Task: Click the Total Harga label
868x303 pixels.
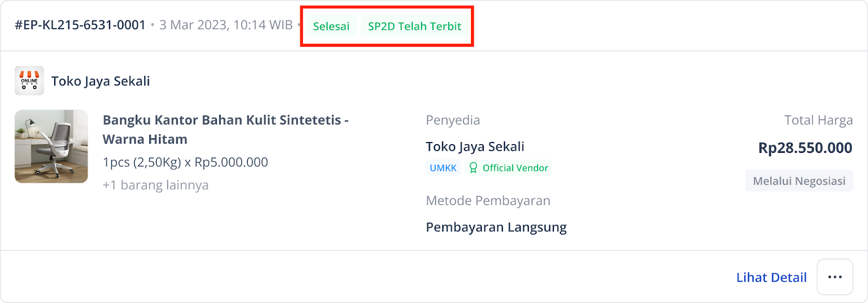Action: 819,120
